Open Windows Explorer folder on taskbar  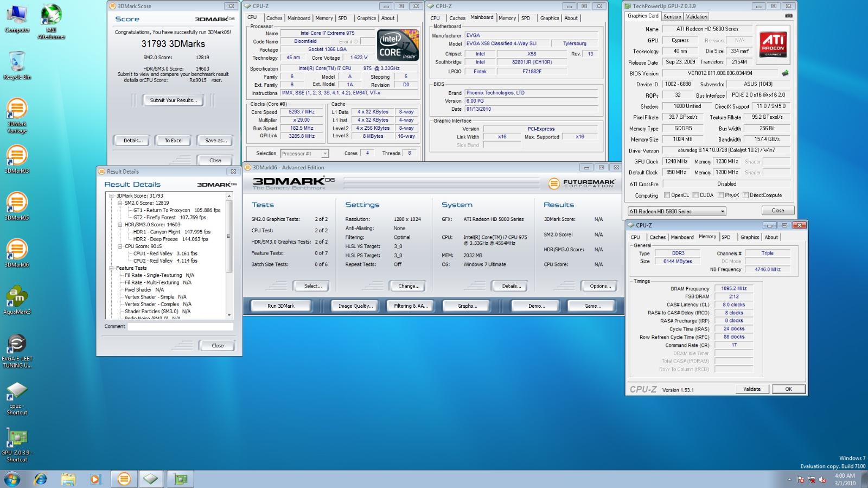(x=68, y=479)
